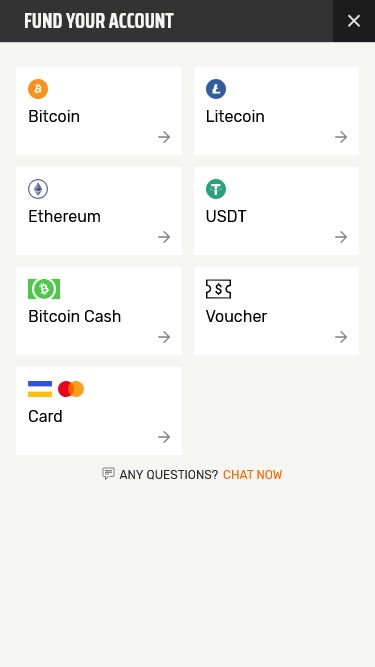Close the Fund Your Account panel
Viewport: 375px width, 667px height.
tap(354, 21)
